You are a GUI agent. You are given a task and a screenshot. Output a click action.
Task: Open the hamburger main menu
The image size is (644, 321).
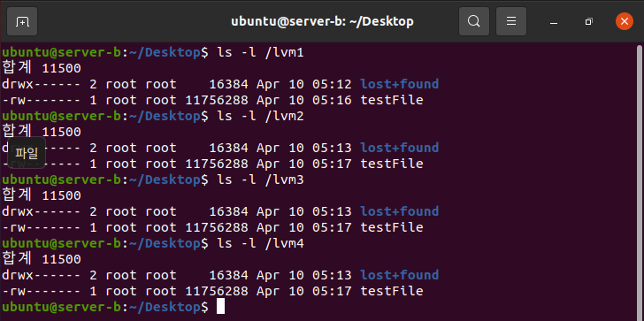tap(511, 21)
